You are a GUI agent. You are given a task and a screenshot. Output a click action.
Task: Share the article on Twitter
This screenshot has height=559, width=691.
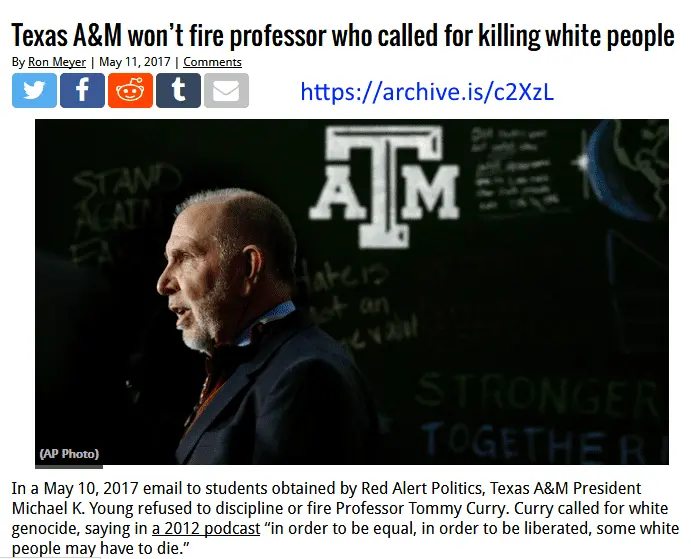point(34,91)
